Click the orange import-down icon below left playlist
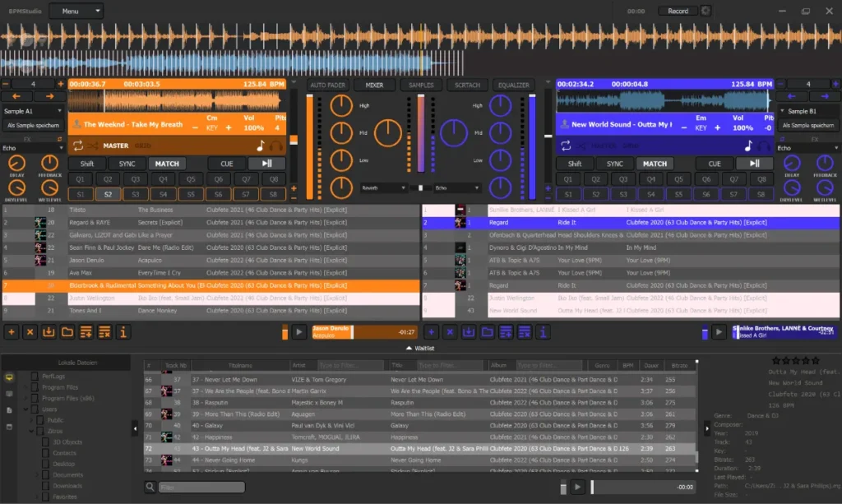Screen dimensions: 842x504 [49, 332]
